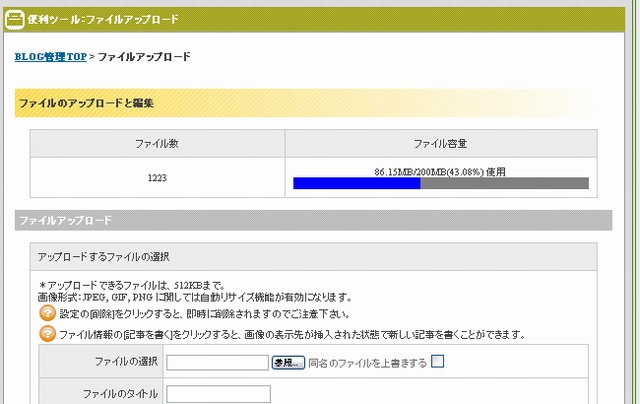Click the ファイル数 column header
This screenshot has height=404, width=640.
coord(156,144)
